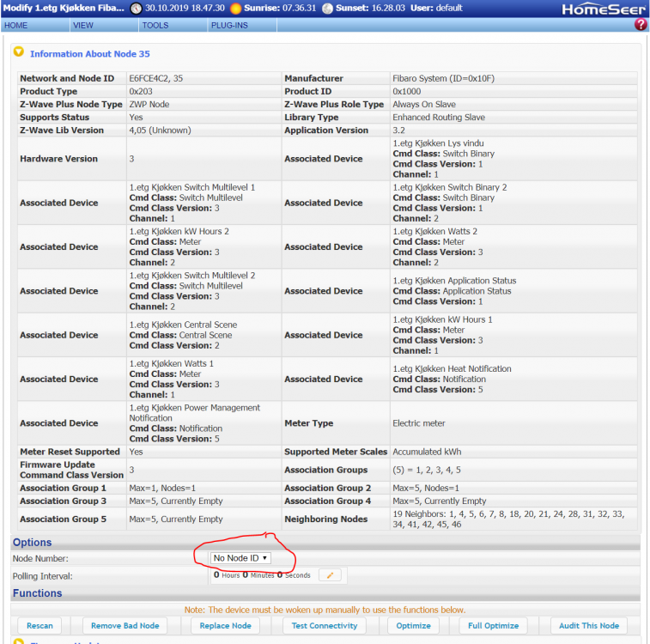This screenshot has width=650, height=644.
Task: Open the Node Number dropdown
Action: 241,558
